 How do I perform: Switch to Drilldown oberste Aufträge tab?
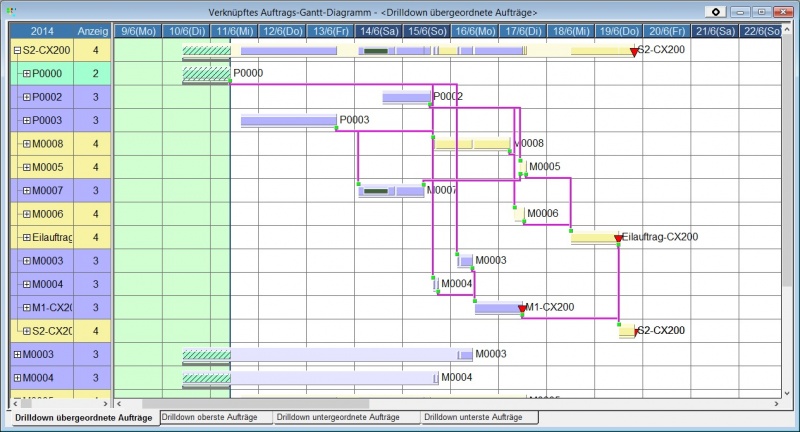[212, 416]
